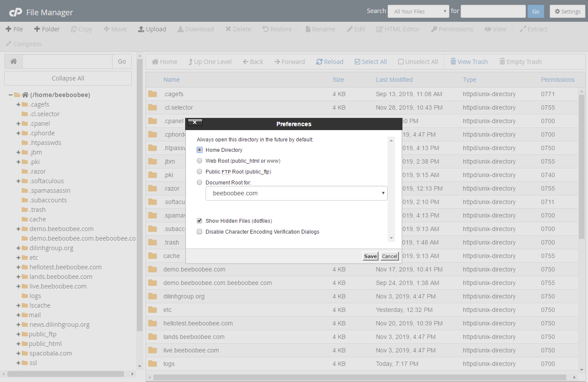Screen dimensions: 588x382
Task: Click the Permissions key toolbar item
Action: coord(452,29)
